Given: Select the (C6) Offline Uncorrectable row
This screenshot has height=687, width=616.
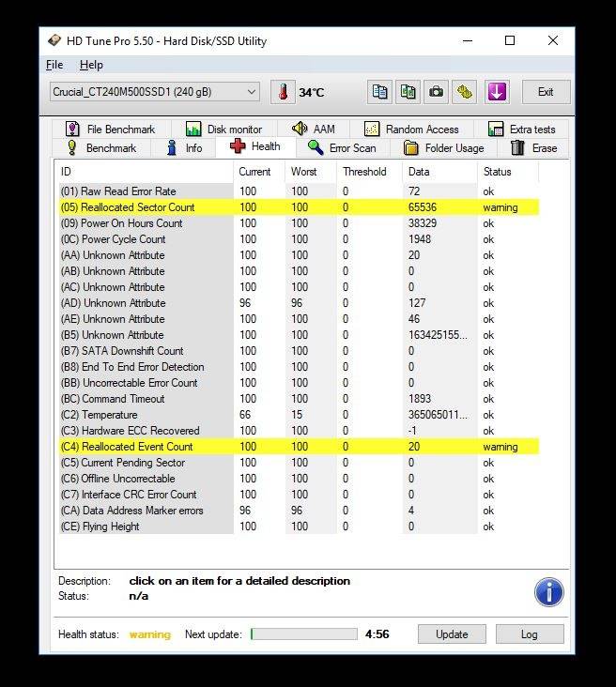Looking at the screenshot, I should point(299,479).
